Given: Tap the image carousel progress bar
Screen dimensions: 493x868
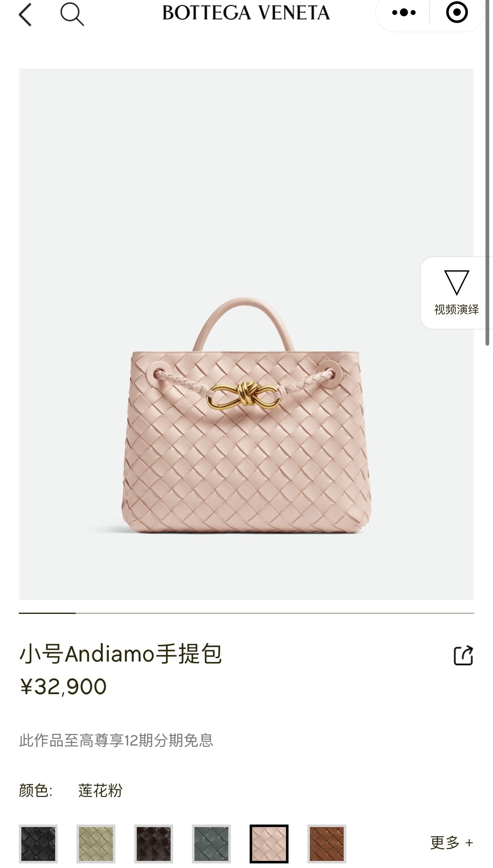Looking at the screenshot, I should [246, 613].
